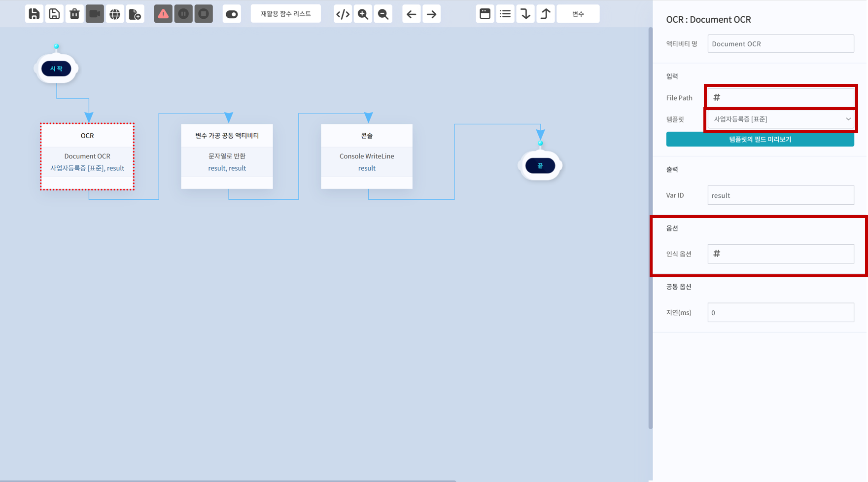Select the 변수 가공 공통 액티비티 block
The image size is (868, 482).
[x=227, y=156]
